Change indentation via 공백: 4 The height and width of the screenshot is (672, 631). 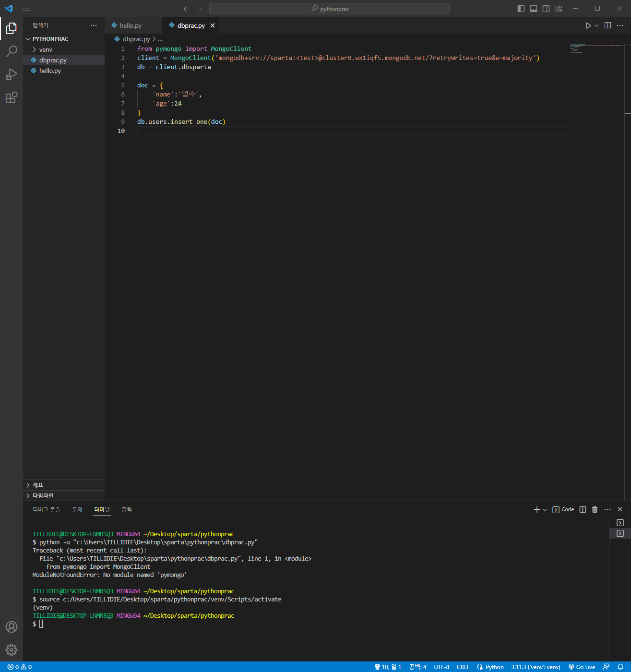(x=417, y=667)
